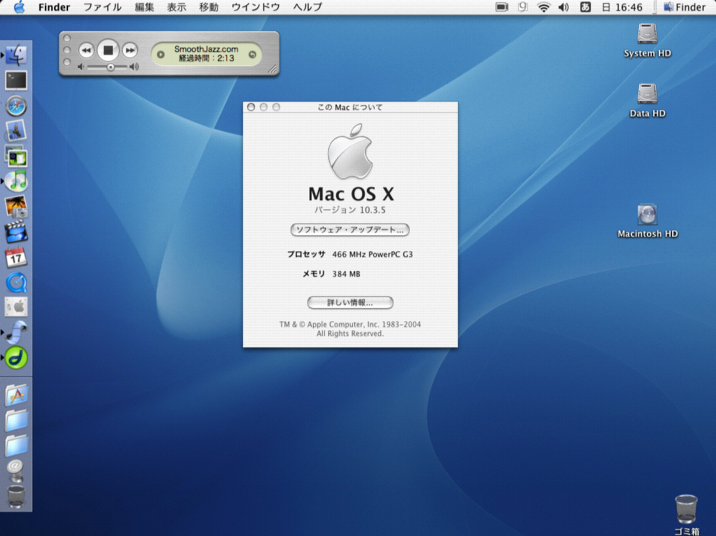Click the stacked-screens Dock icon below Mail
The image size is (716, 536).
tap(16, 156)
